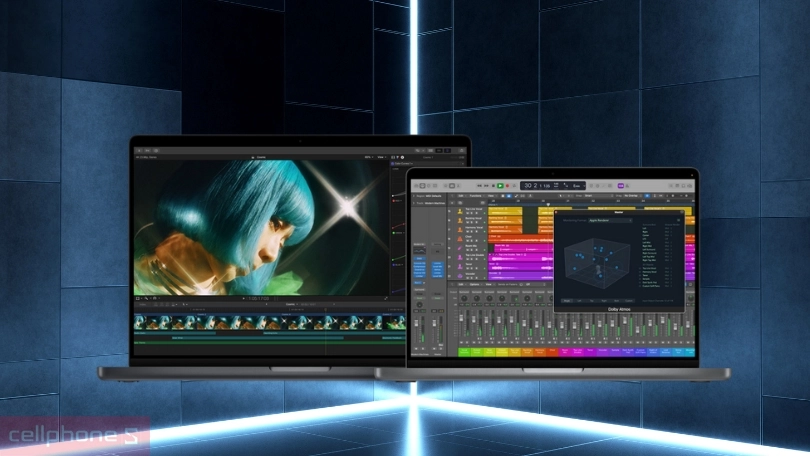Viewport: 810px width, 456px height.
Task: Solo the Backing Vocal track
Action: click(x=472, y=222)
